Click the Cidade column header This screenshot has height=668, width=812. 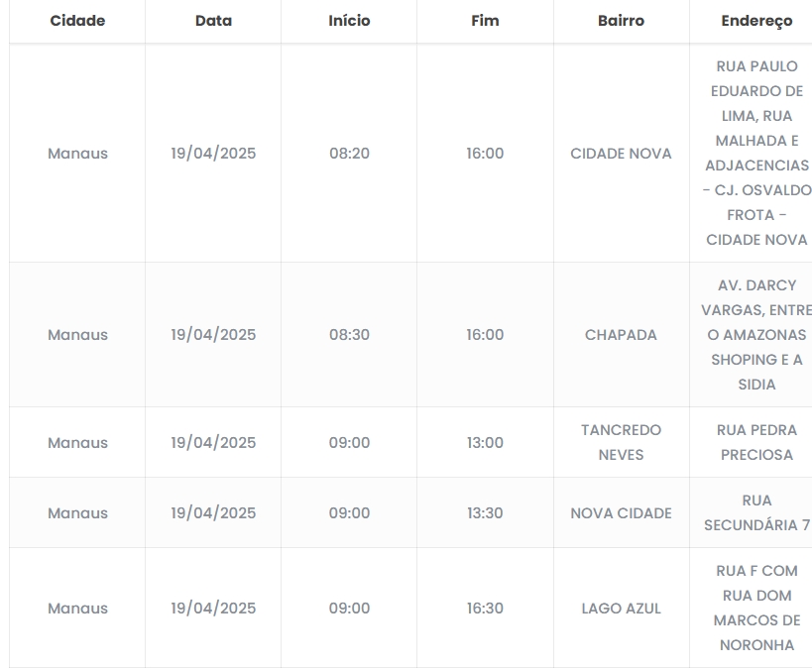77,21
